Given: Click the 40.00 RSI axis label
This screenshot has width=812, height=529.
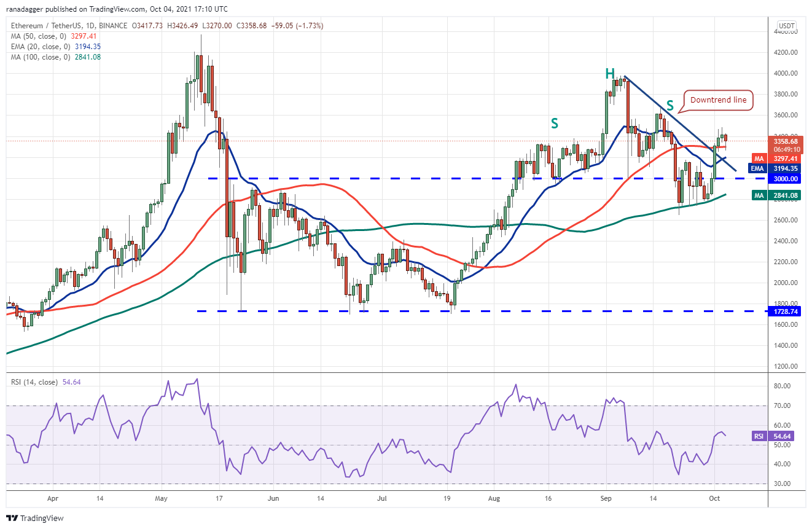Looking at the screenshot, I should 782,464.
